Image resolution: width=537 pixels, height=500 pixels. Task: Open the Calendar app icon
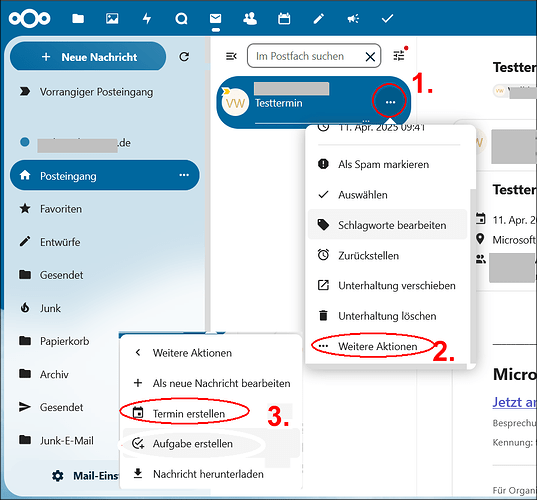[284, 18]
